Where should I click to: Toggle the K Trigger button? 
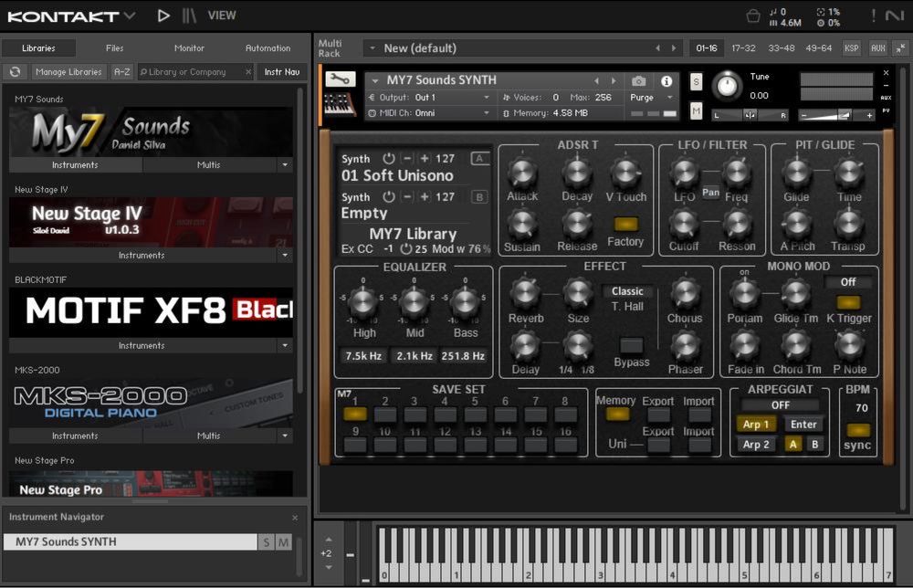(848, 302)
